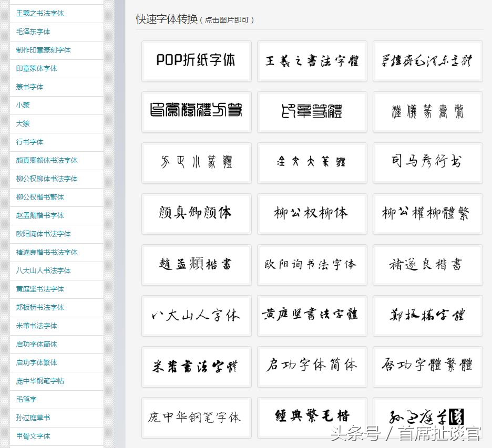
Task: Open the 八大山人字体 sample image
Action: tap(196, 316)
